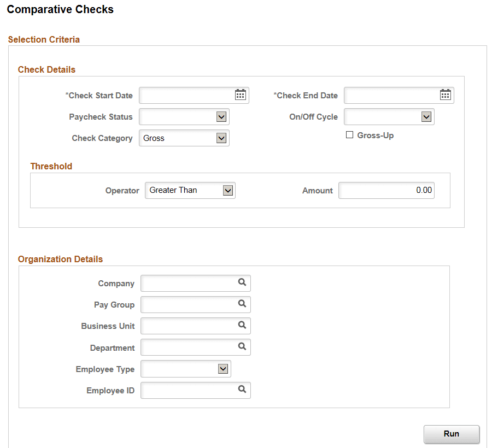This screenshot has width=492, height=448.
Task: Click the Run button
Action: tap(451, 434)
